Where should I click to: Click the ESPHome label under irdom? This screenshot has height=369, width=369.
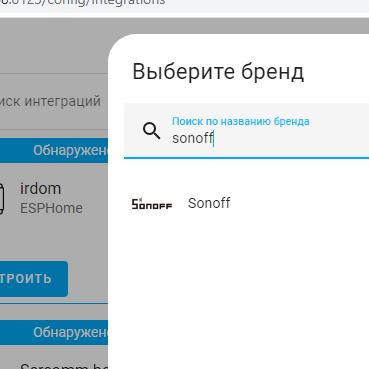click(x=51, y=208)
